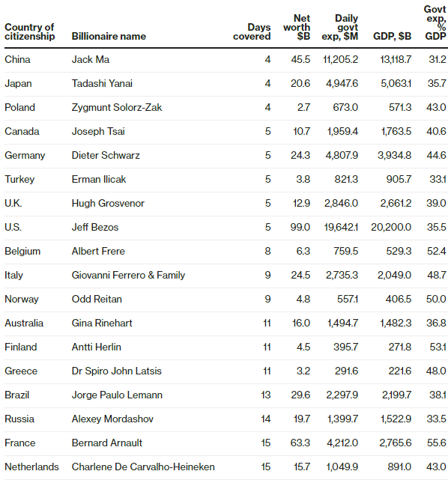Click the 'Net worth $B' column header

[x=297, y=28]
